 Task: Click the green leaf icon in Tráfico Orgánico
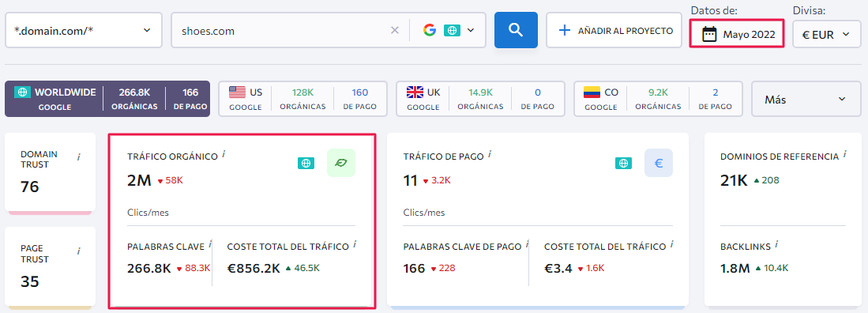341,163
